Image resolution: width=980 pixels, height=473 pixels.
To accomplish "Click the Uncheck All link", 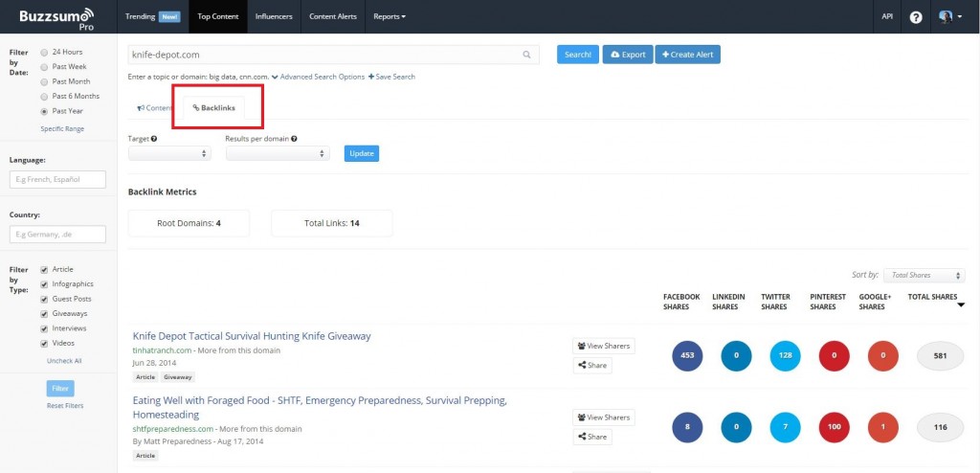I will (64, 361).
